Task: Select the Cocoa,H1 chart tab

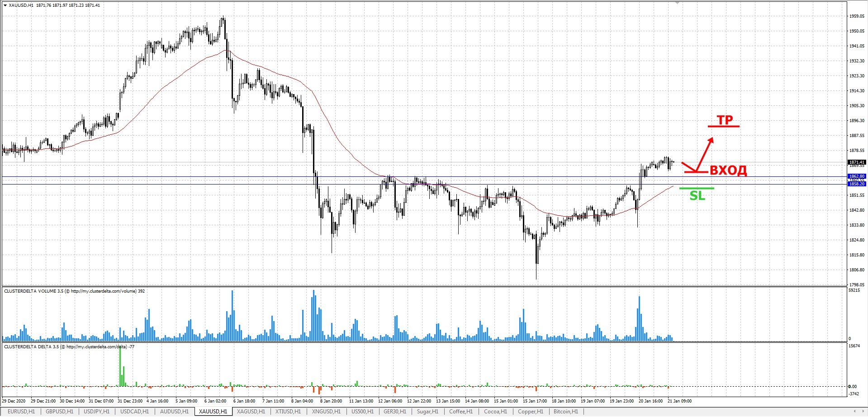Action: pos(495,412)
